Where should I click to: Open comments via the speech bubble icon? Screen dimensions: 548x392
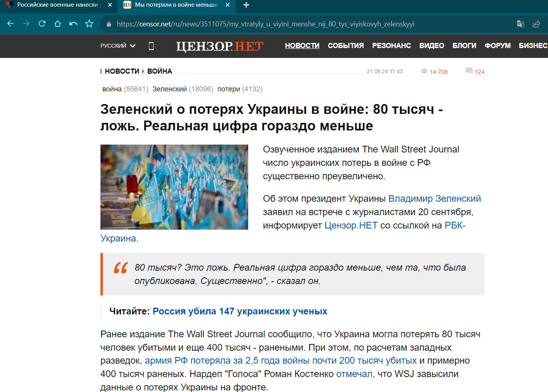(x=469, y=71)
